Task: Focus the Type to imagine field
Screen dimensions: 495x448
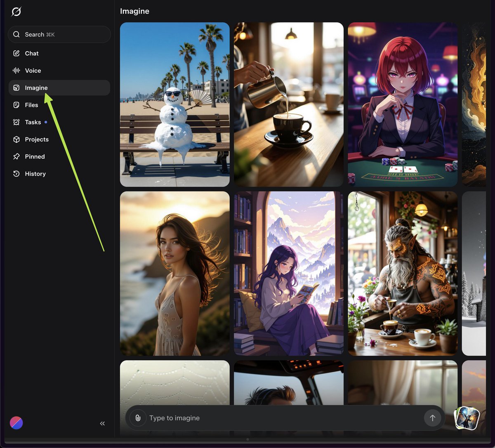Action: click(x=280, y=418)
